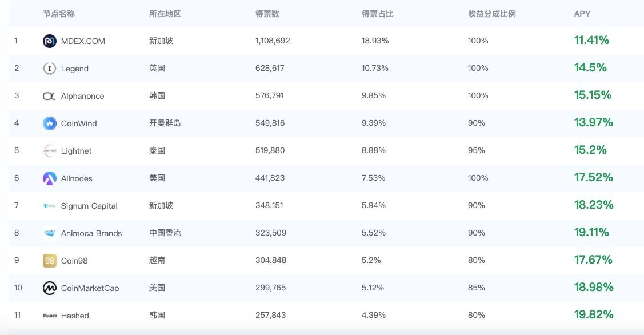Image resolution: width=644 pixels, height=335 pixels.
Task: Sort by the 得票数 column header
Action: [267, 14]
